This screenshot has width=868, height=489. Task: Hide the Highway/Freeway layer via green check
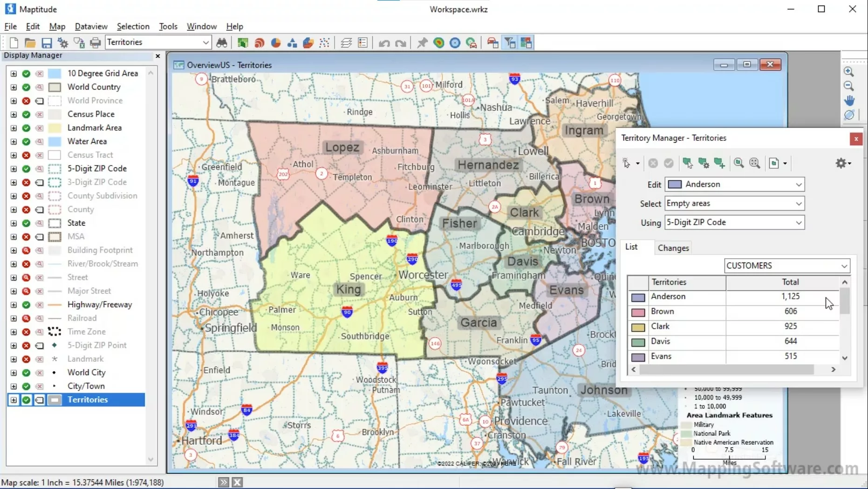[x=27, y=305]
